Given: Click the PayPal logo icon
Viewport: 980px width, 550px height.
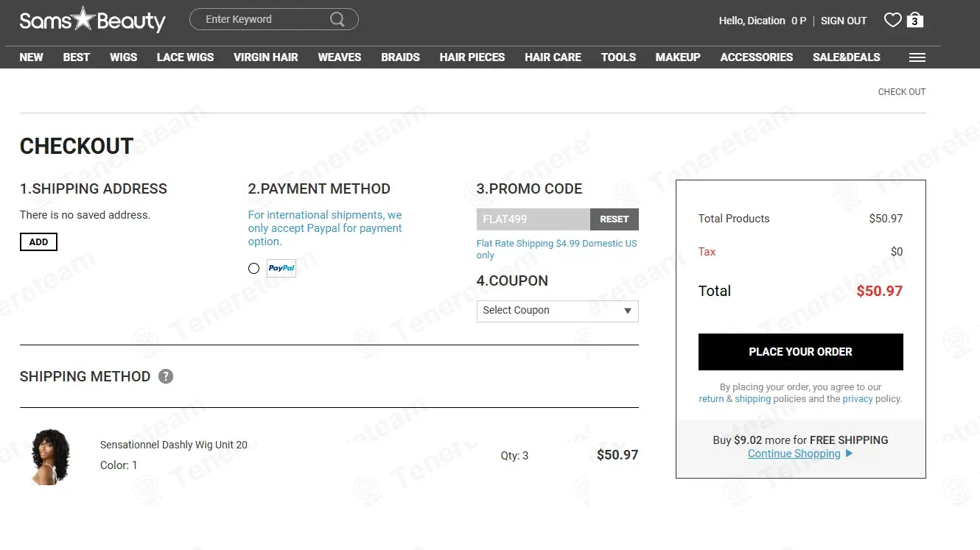Looking at the screenshot, I should tap(281, 269).
